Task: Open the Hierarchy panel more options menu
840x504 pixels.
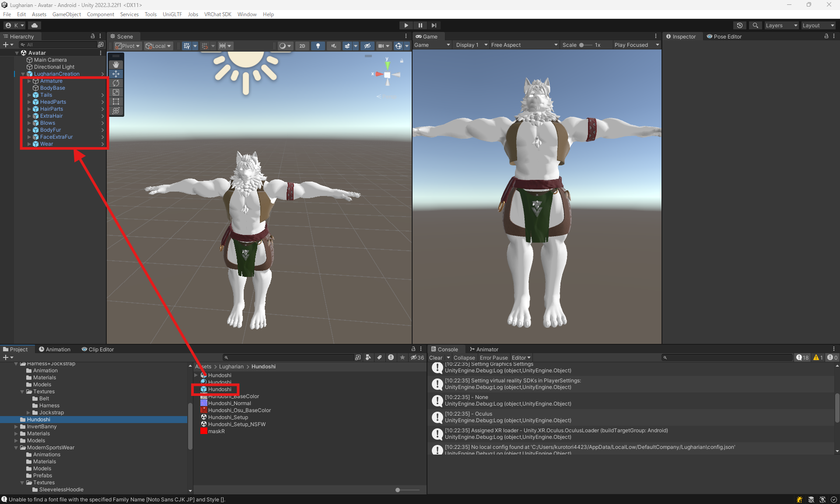Action: point(100,36)
